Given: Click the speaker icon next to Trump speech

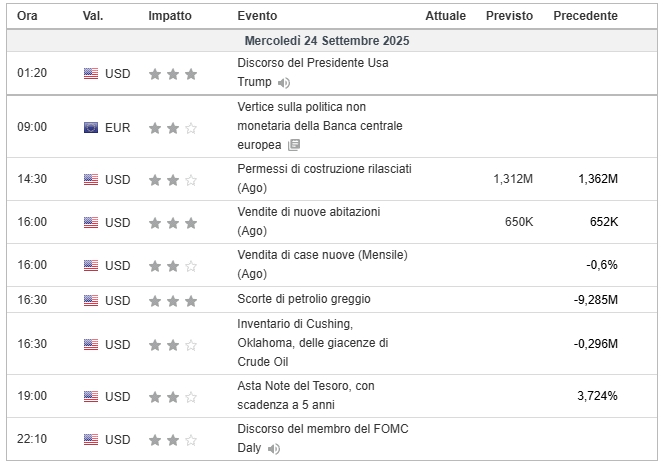Looking at the screenshot, I should pos(284,83).
